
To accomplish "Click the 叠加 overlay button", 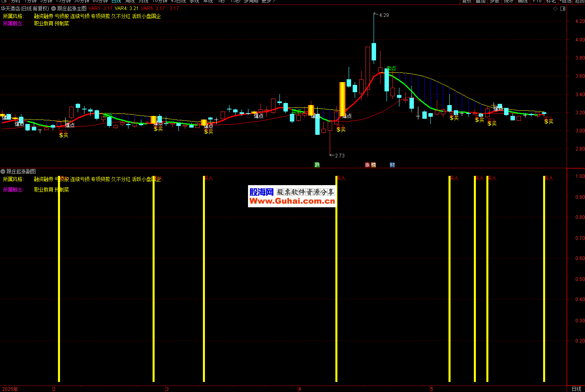I will coord(480,2).
